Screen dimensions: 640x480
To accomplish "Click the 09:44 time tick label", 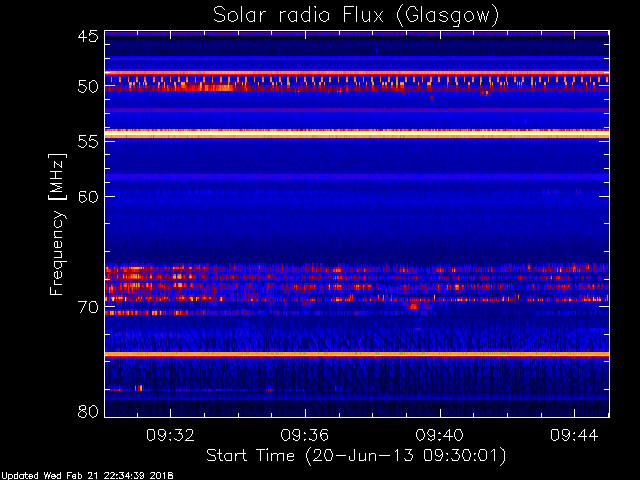I will coord(574,435).
